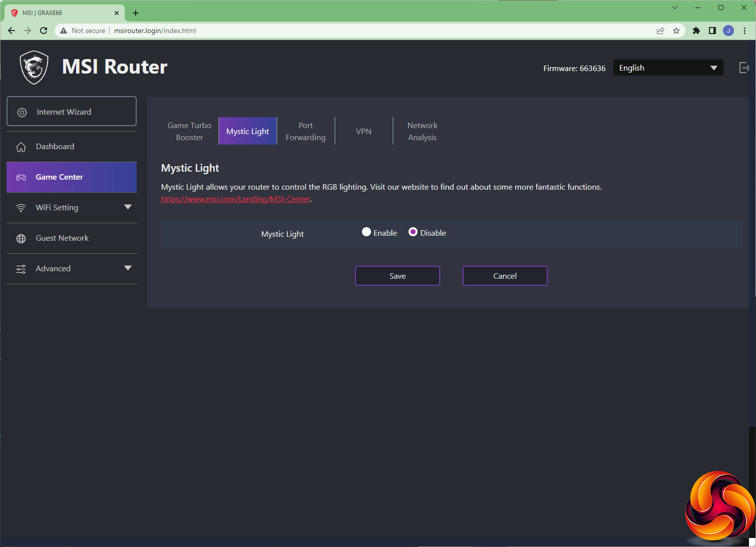Screen dimensions: 756x547
Task: Click the Internet Wizard gear icon
Action: pos(22,112)
